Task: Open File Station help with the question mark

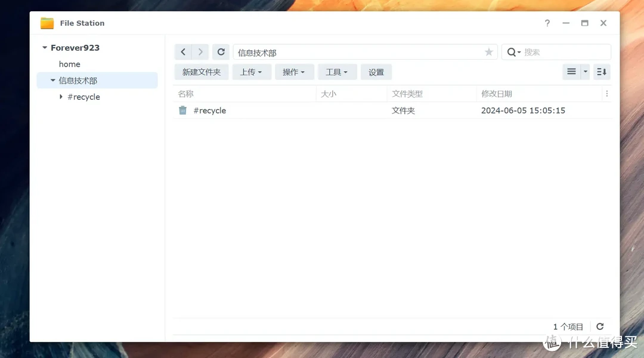Action: [x=547, y=23]
